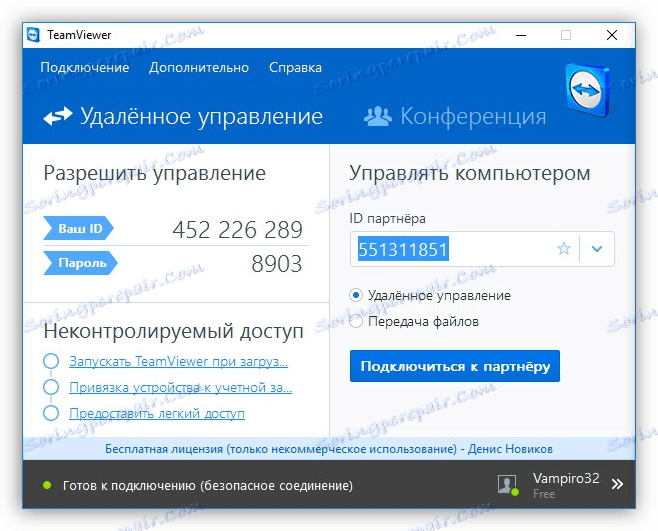The width and height of the screenshot is (658, 531).
Task: Click the large TeamViewer logo in header
Action: pos(588,90)
